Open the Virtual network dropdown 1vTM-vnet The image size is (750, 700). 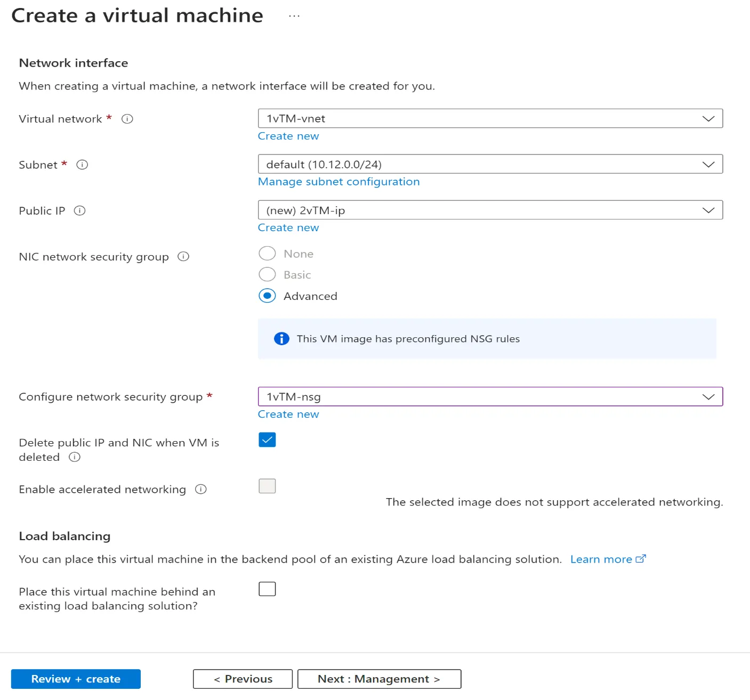490,118
